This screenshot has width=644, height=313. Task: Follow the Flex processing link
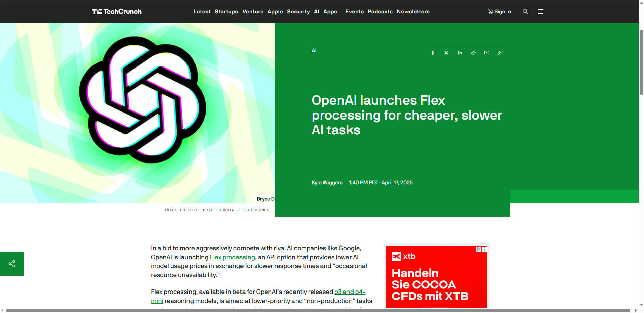click(x=232, y=257)
